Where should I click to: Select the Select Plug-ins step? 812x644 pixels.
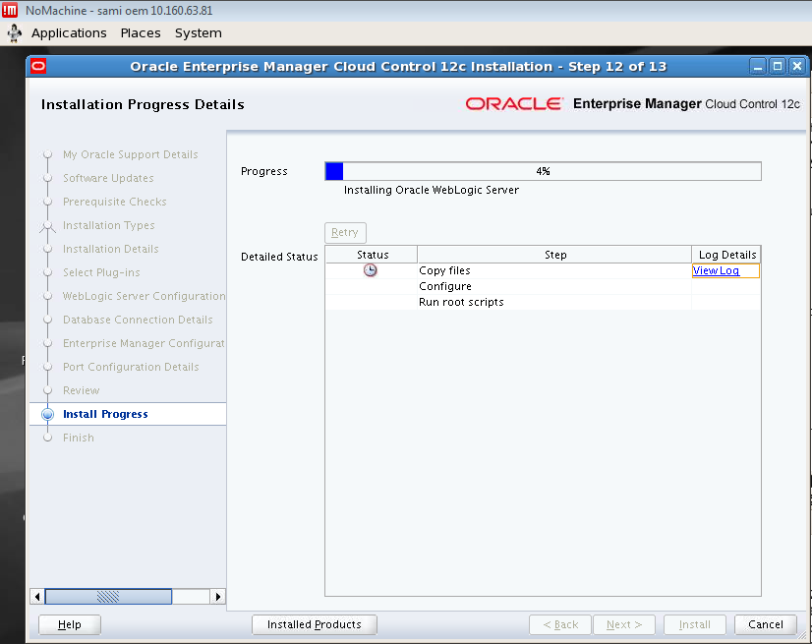pos(101,272)
